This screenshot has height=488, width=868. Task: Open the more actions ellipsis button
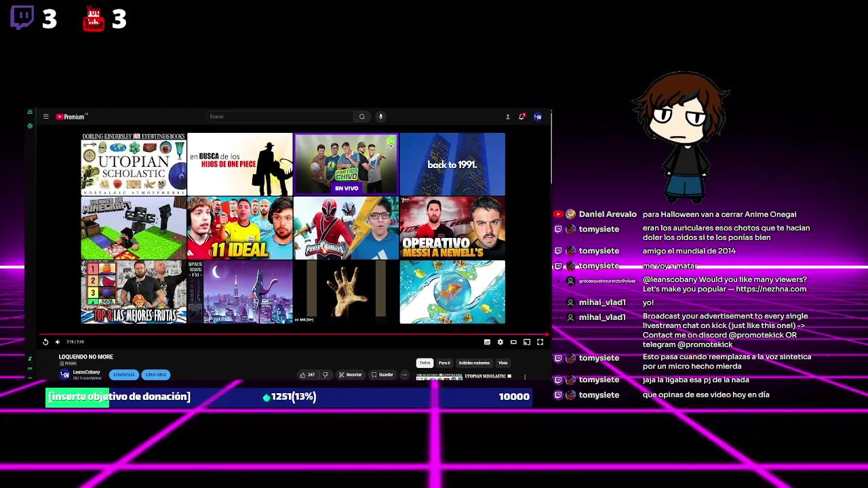click(x=404, y=375)
